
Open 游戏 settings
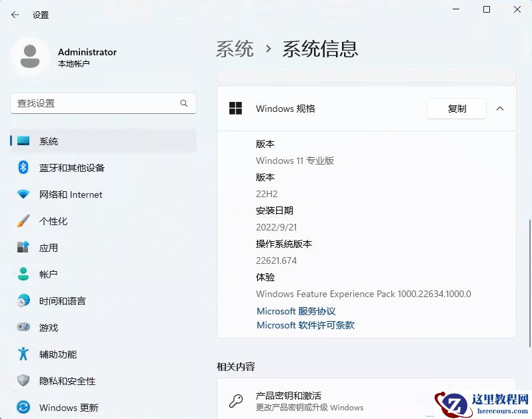click(x=103, y=328)
